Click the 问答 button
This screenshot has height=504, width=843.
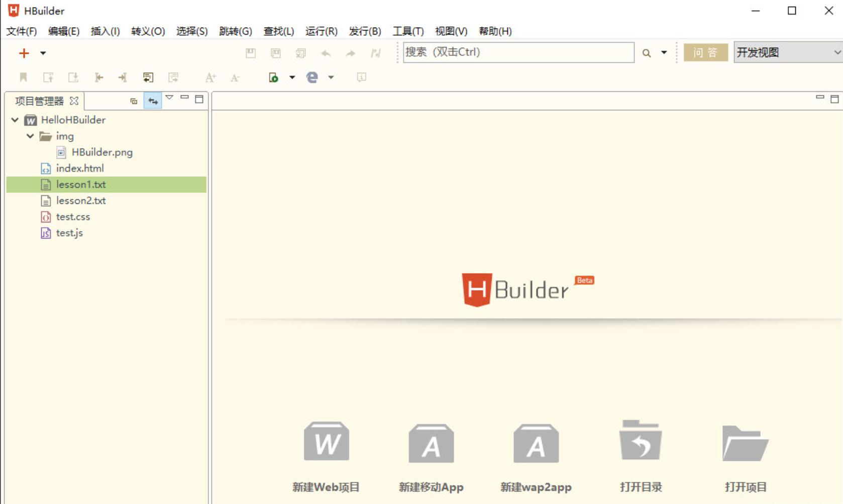[x=705, y=52]
